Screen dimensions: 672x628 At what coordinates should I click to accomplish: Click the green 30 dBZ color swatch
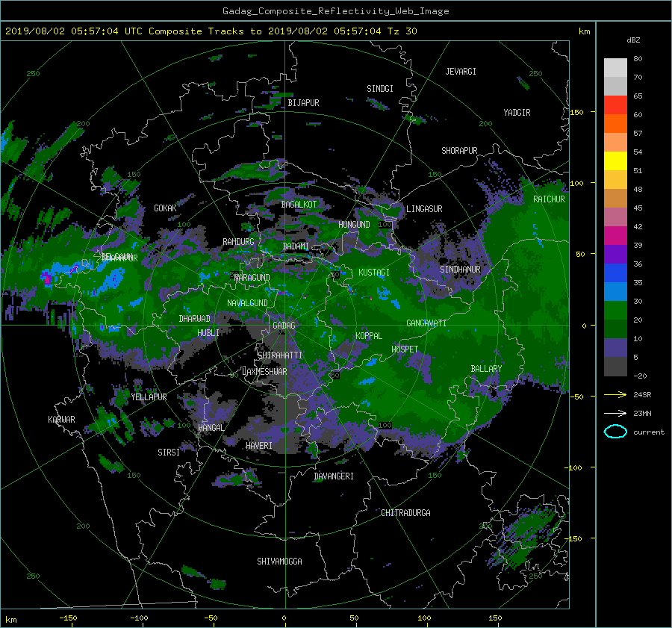615,311
